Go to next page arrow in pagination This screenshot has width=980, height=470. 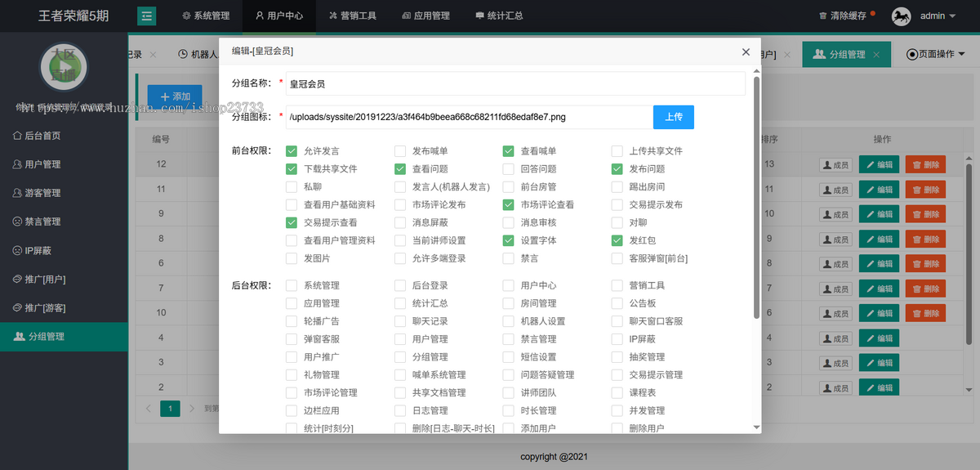click(192, 408)
